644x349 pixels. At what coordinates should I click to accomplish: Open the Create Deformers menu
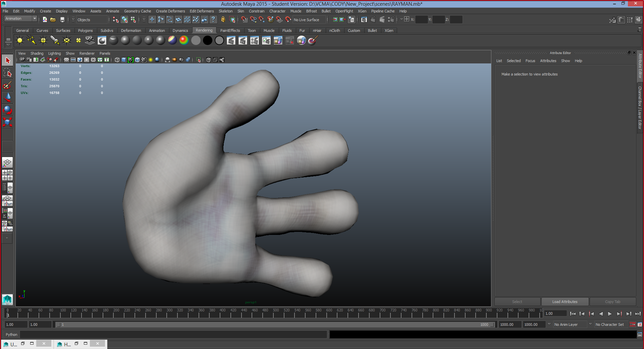(x=170, y=11)
